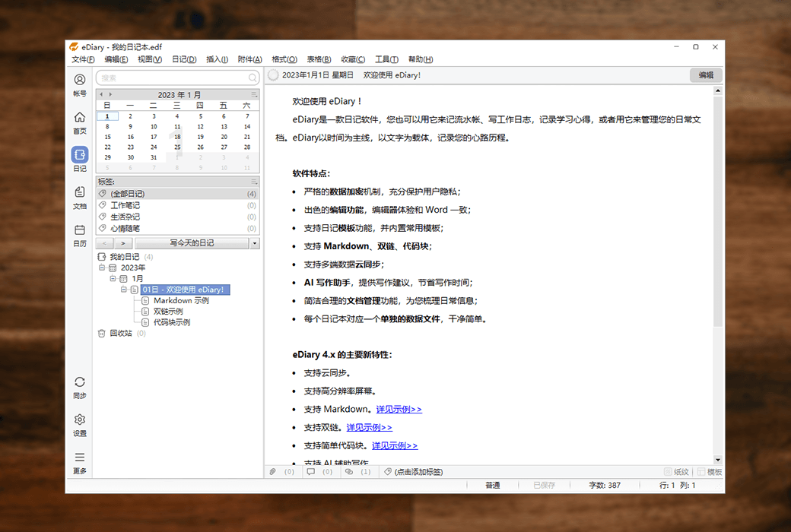Open the 帮助(H) menu
The width and height of the screenshot is (791, 532).
pyautogui.click(x=421, y=59)
